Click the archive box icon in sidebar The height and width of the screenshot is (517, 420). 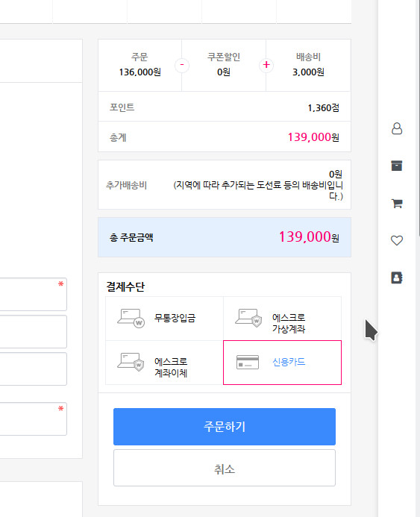tap(397, 166)
